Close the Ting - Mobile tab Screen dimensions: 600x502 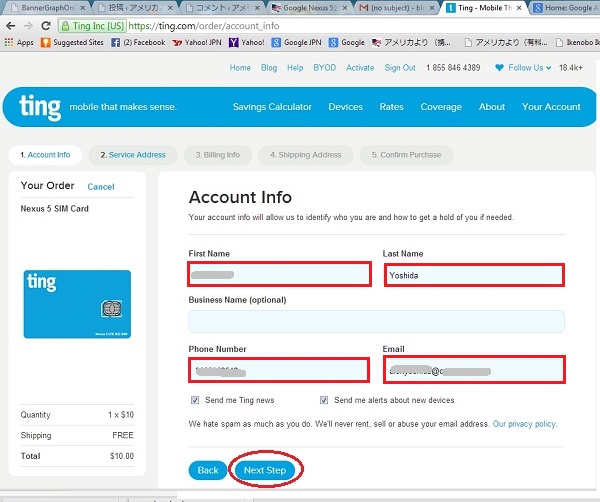click(x=519, y=8)
